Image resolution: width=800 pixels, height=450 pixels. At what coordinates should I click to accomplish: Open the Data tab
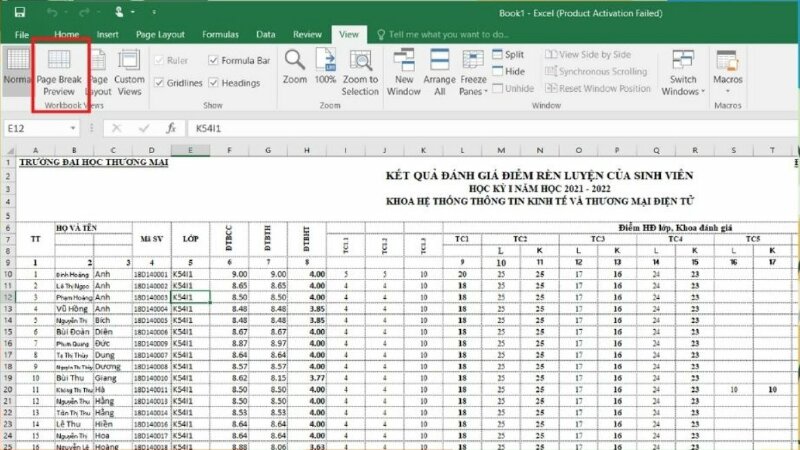[x=265, y=35]
